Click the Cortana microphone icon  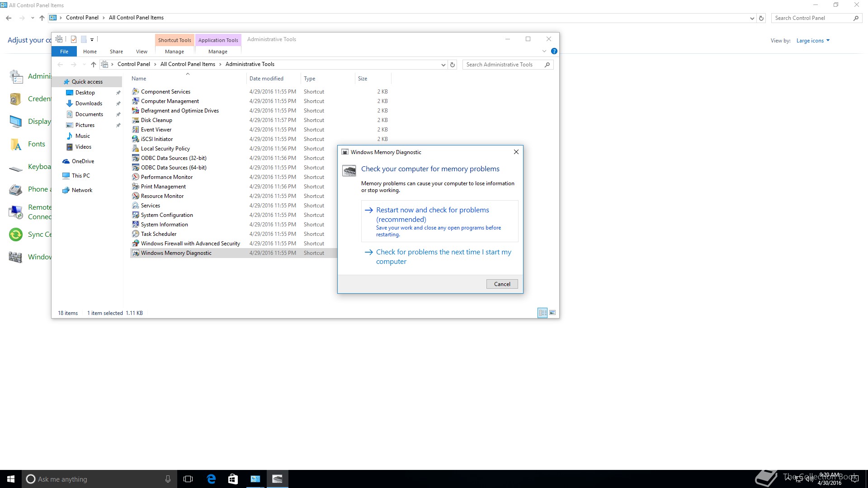168,479
